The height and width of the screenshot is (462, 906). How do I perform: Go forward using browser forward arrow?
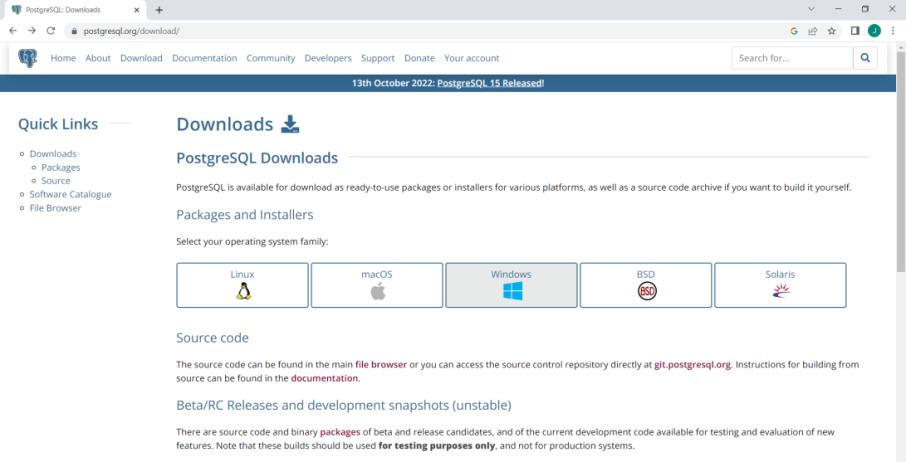click(32, 31)
